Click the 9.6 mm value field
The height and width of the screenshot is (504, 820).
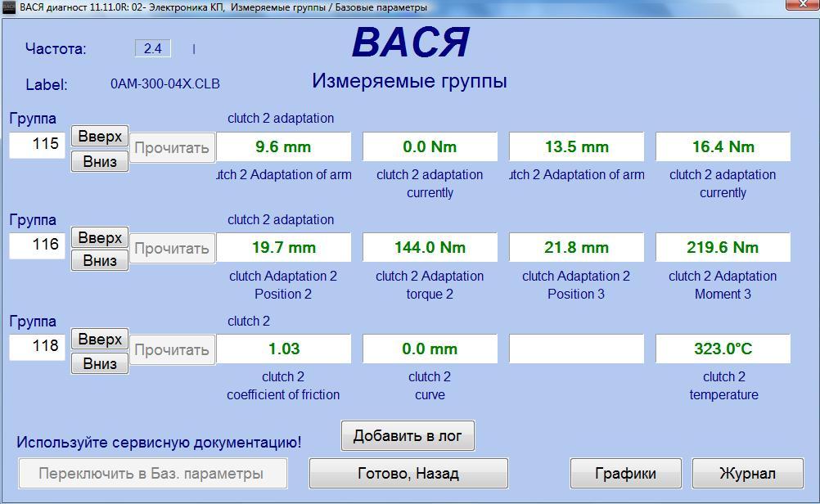pos(283,147)
